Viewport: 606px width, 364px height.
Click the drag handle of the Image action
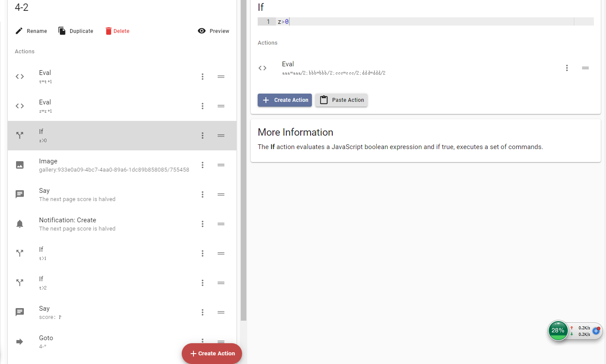point(221,165)
